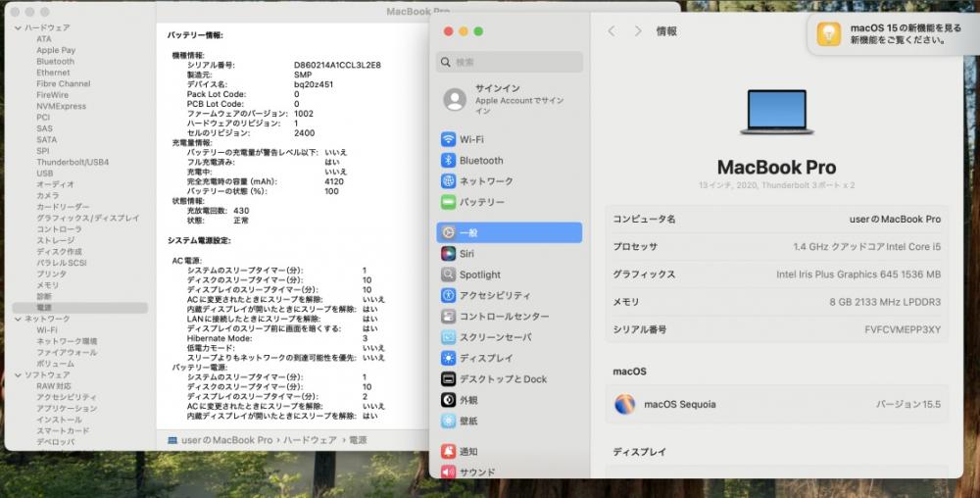The image size is (980, 498).
Task: Select Bluetooth in System Information hardware list
Action: point(55,61)
